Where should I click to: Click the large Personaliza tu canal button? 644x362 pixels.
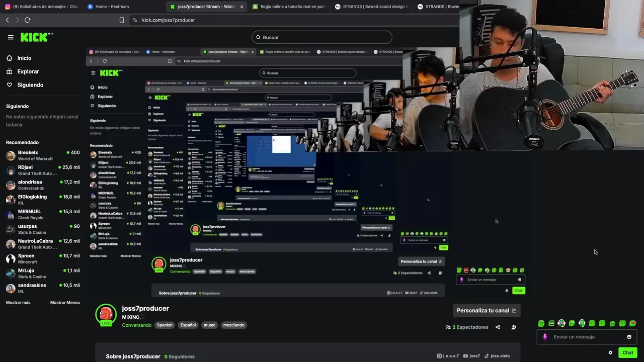487,310
